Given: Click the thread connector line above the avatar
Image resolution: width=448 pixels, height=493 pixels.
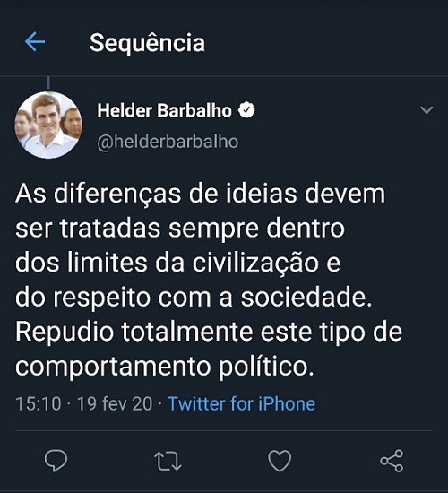Looking at the screenshot, I should (x=48, y=82).
